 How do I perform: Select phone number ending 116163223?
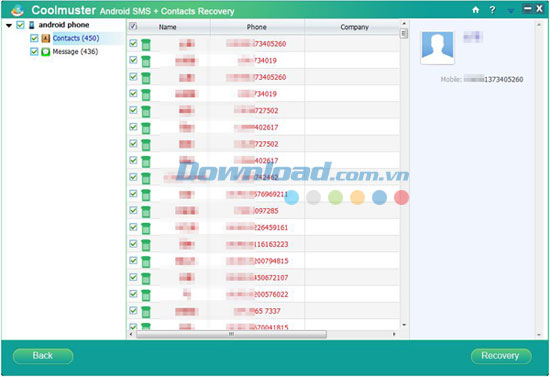pos(257,244)
